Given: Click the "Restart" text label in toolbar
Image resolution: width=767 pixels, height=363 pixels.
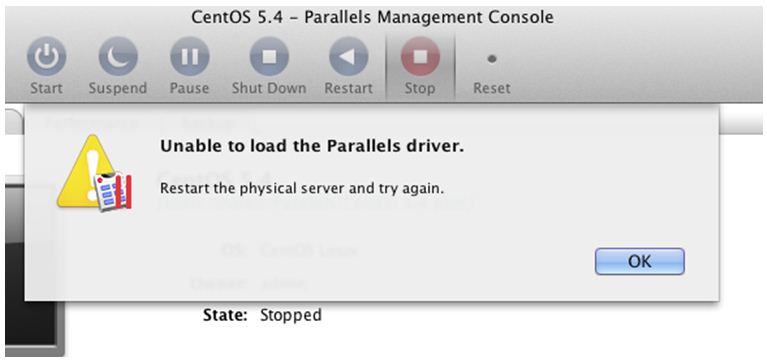Looking at the screenshot, I should [x=348, y=89].
